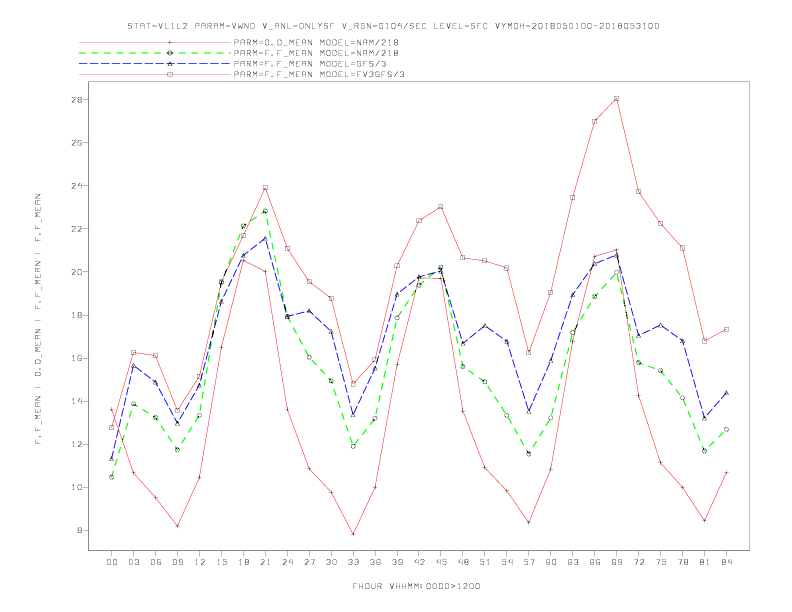Click FV3GFS square data point at hour 66
This screenshot has width=792, height=612.
(595, 121)
